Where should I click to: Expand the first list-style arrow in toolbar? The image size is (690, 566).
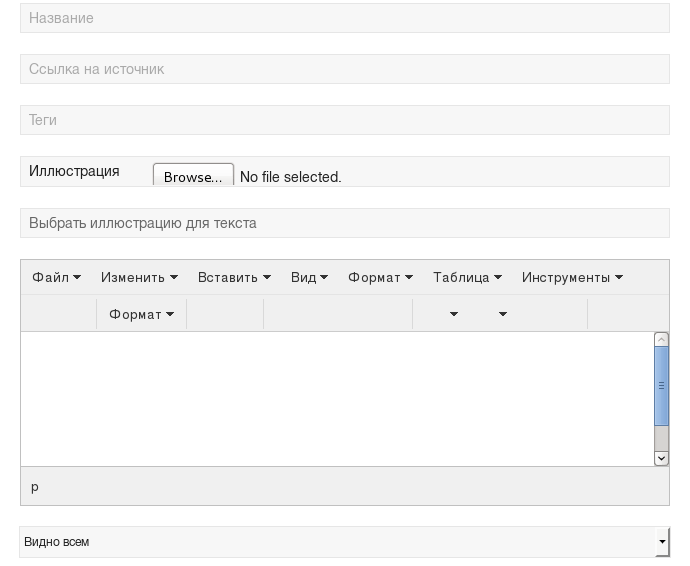click(x=454, y=314)
